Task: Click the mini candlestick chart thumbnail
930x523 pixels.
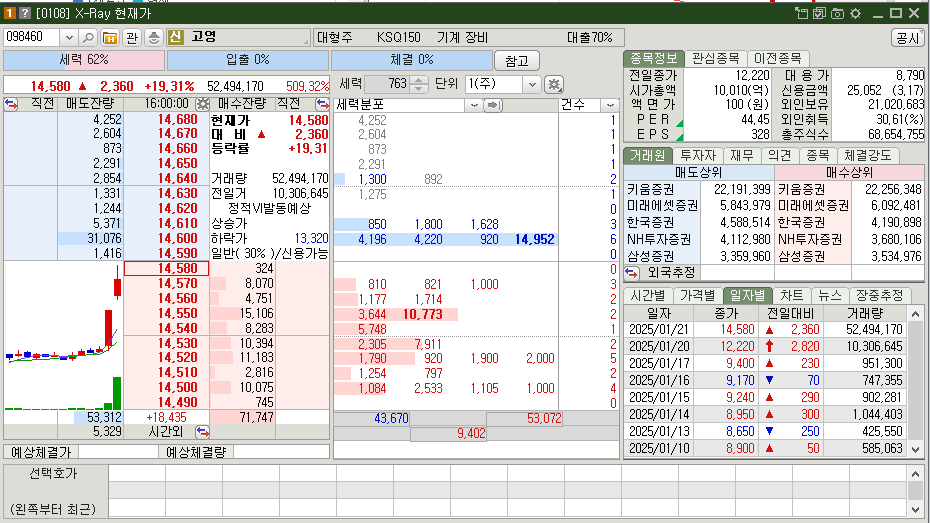Action: pyautogui.click(x=63, y=336)
